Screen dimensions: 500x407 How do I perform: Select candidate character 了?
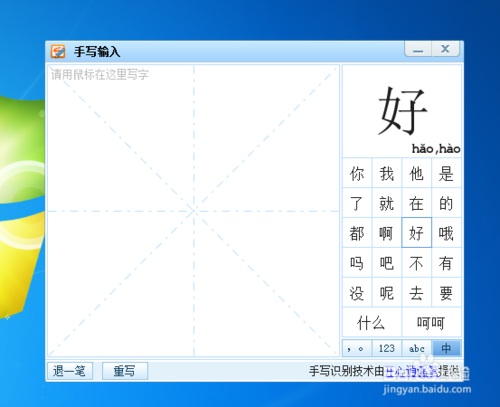click(x=357, y=203)
